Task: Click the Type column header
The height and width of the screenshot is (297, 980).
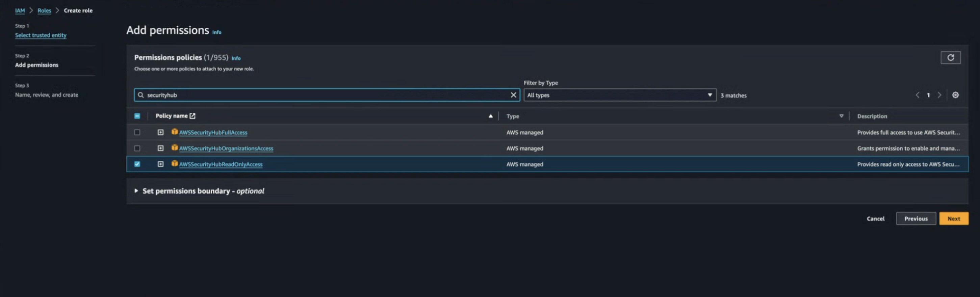Action: (512, 116)
